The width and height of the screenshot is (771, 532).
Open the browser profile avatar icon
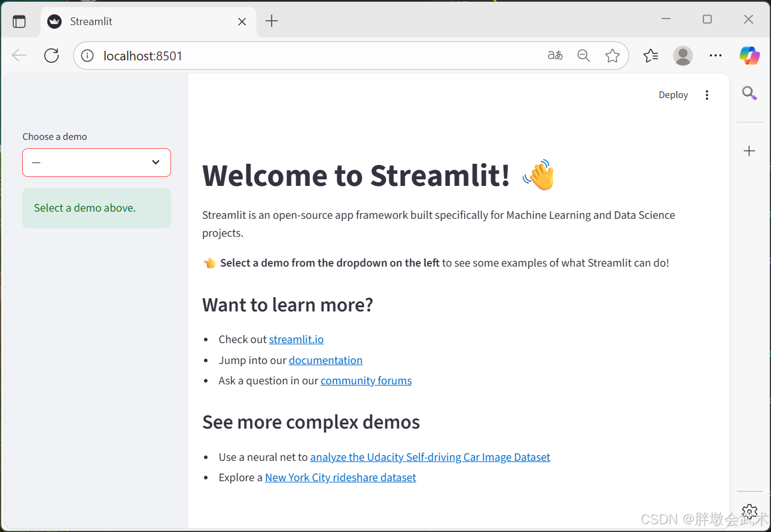[x=682, y=55]
